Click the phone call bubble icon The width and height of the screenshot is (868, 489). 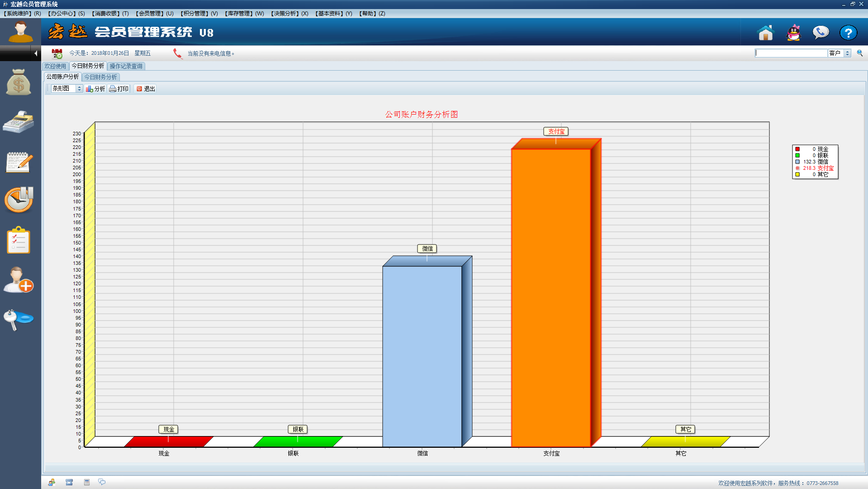821,33
